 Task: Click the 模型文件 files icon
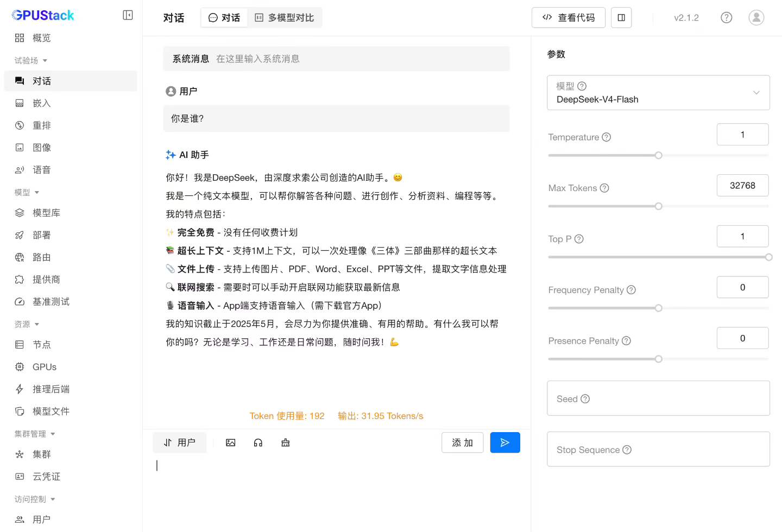(x=20, y=411)
